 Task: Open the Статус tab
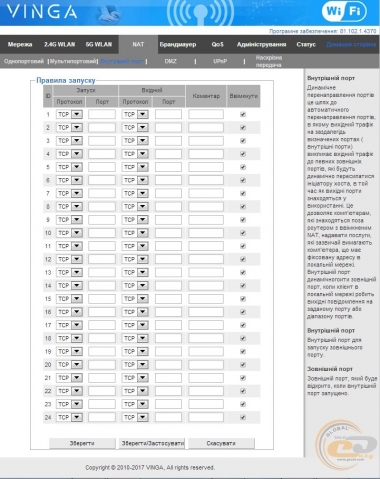pyautogui.click(x=306, y=44)
